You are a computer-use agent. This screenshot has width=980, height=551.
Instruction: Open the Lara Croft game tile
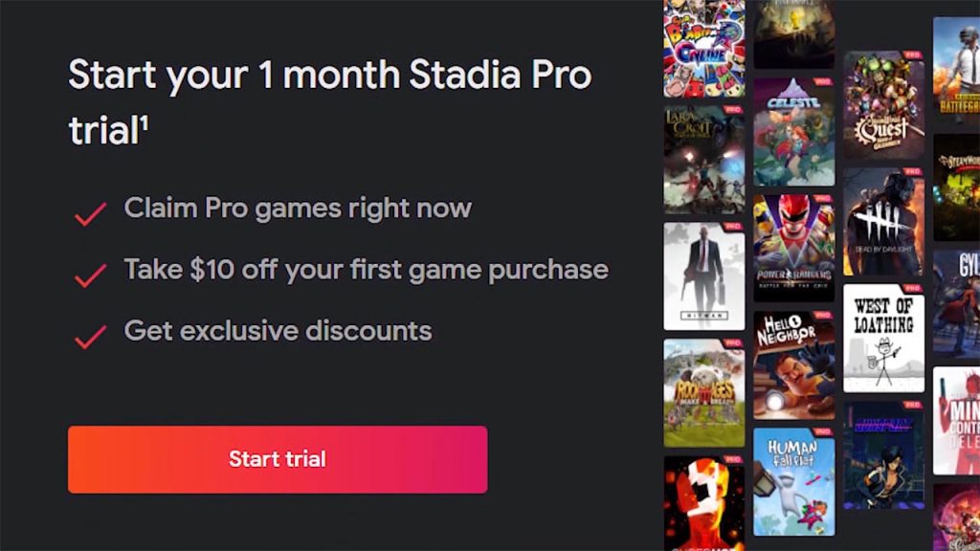coord(703,160)
